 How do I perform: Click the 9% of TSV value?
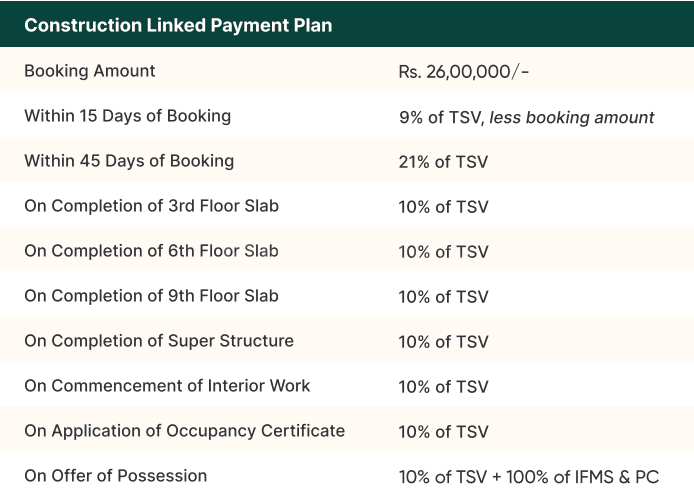[441, 117]
